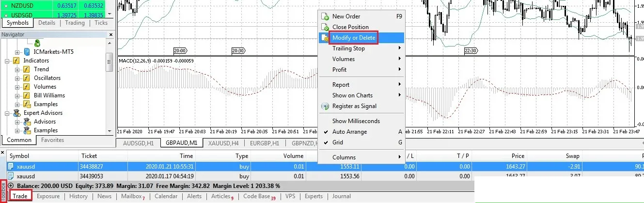Collapse the Indicators tree node
644x203 pixels.
(x=7, y=61)
